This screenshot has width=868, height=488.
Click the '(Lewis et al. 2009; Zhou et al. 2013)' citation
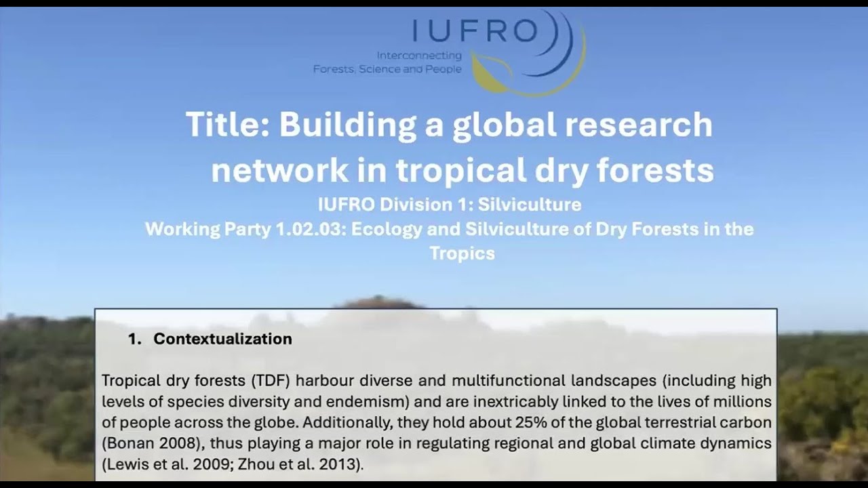(x=233, y=465)
